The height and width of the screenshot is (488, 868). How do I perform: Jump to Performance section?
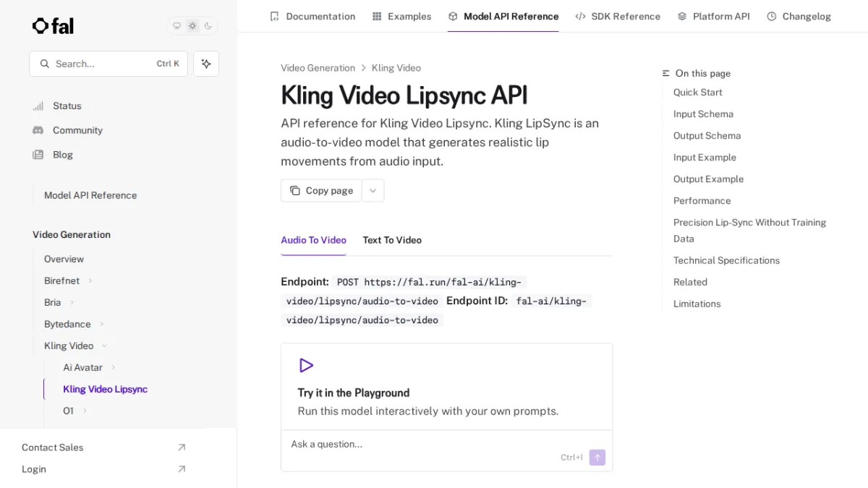(702, 201)
